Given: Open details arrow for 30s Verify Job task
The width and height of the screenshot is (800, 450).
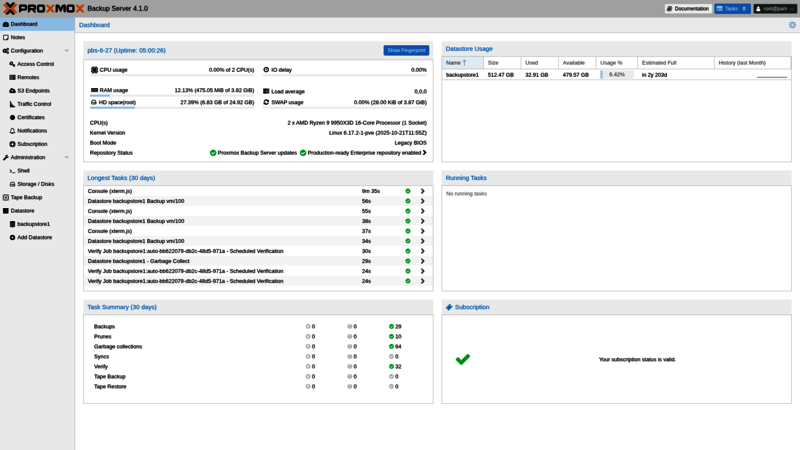Looking at the screenshot, I should pos(422,251).
